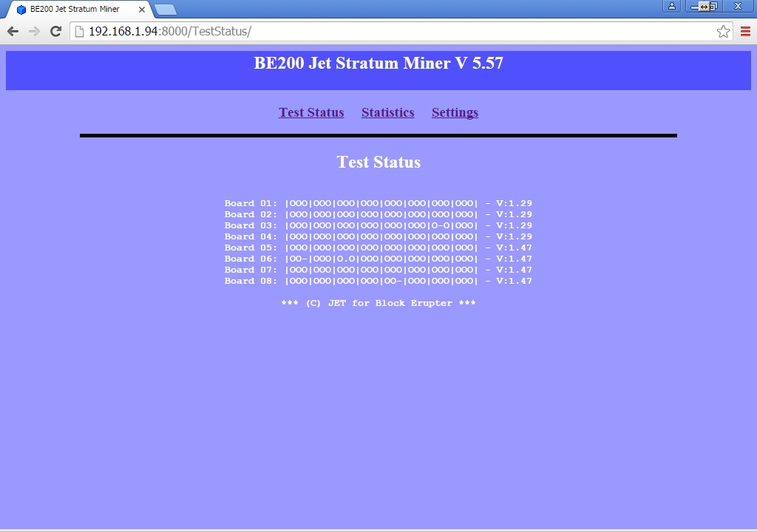Image resolution: width=757 pixels, height=532 pixels.
Task: Open the Statistics link
Action: pyautogui.click(x=387, y=112)
